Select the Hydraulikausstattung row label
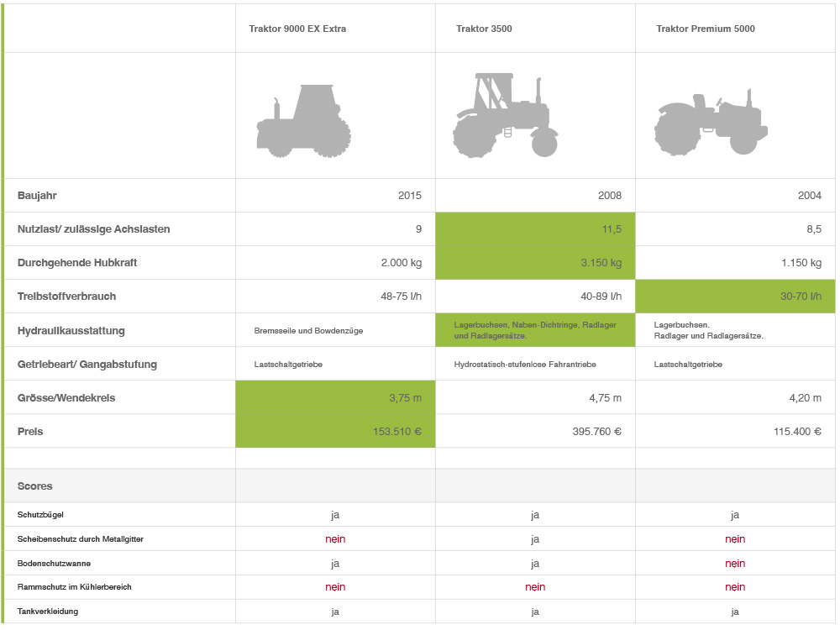Image resolution: width=840 pixels, height=630 pixels. point(71,331)
